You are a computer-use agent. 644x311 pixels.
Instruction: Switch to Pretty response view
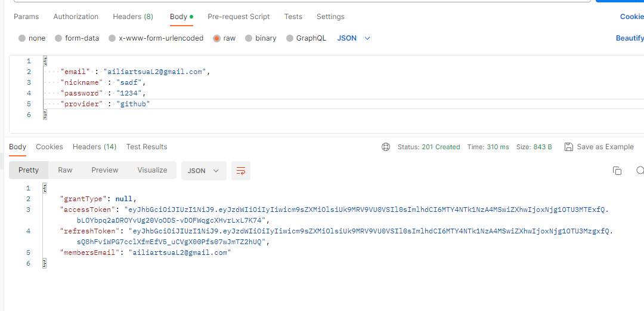[29, 170]
